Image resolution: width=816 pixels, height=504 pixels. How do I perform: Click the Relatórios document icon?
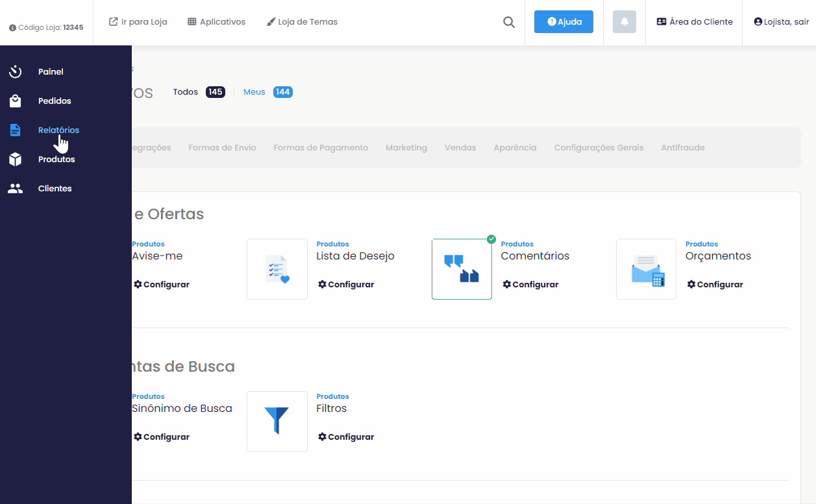16,130
